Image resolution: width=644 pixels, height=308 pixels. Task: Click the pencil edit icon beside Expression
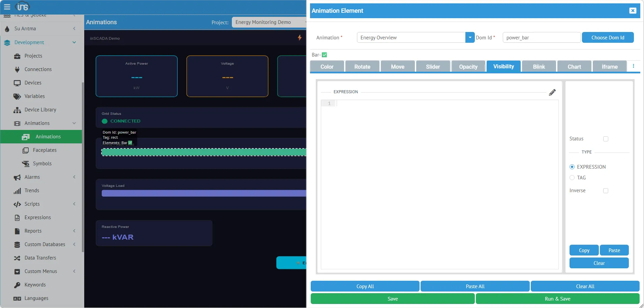[x=552, y=92]
